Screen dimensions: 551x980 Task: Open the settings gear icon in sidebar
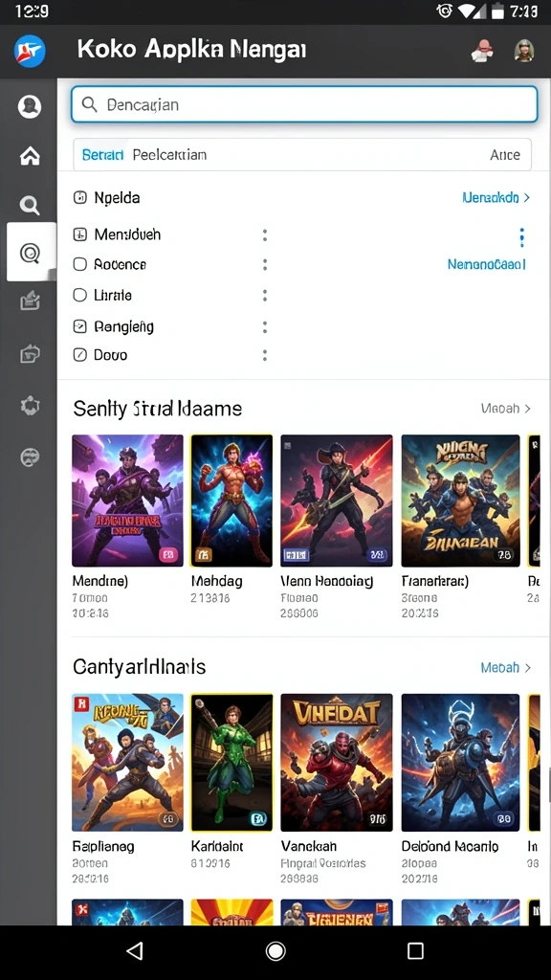coord(30,406)
